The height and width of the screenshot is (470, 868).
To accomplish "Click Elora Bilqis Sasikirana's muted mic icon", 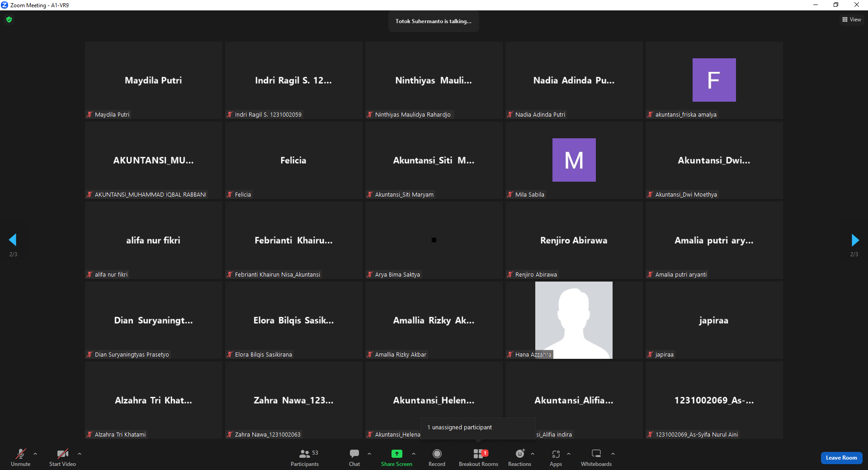I will 230,354.
